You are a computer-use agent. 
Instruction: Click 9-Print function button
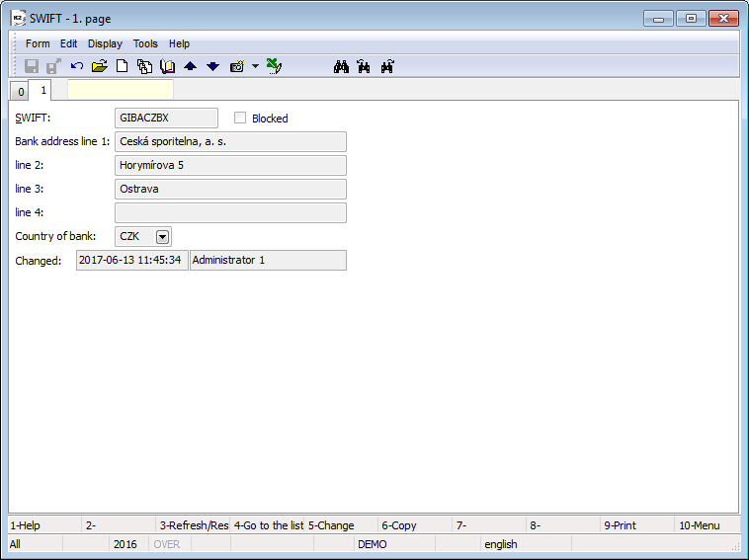pyautogui.click(x=637, y=525)
